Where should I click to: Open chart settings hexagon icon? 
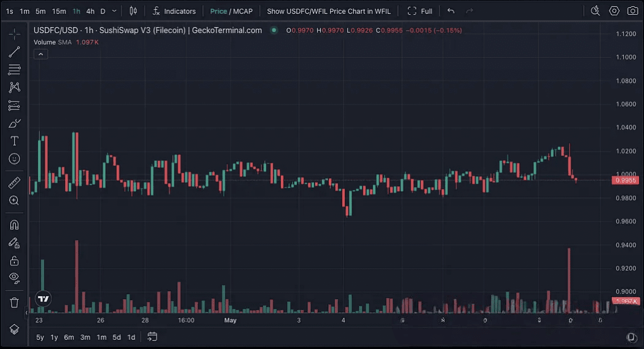614,11
